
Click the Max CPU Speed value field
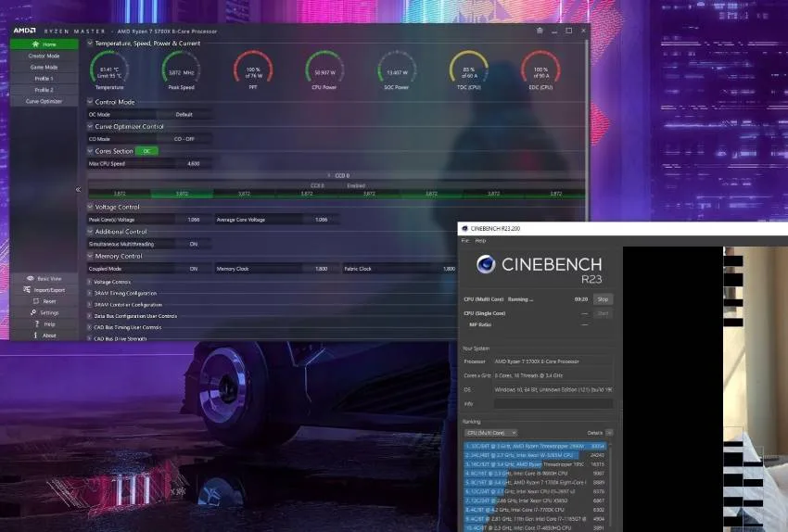(194, 164)
